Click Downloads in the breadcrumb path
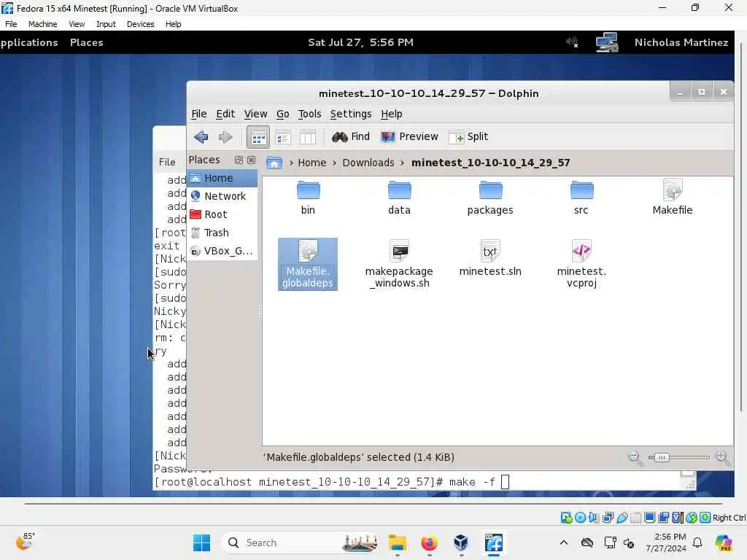Viewport: 747px width, 560px height. (x=368, y=163)
